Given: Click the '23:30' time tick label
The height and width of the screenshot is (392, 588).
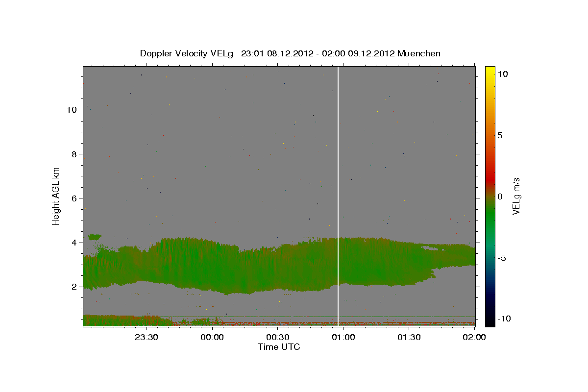Looking at the screenshot, I should point(146,337).
